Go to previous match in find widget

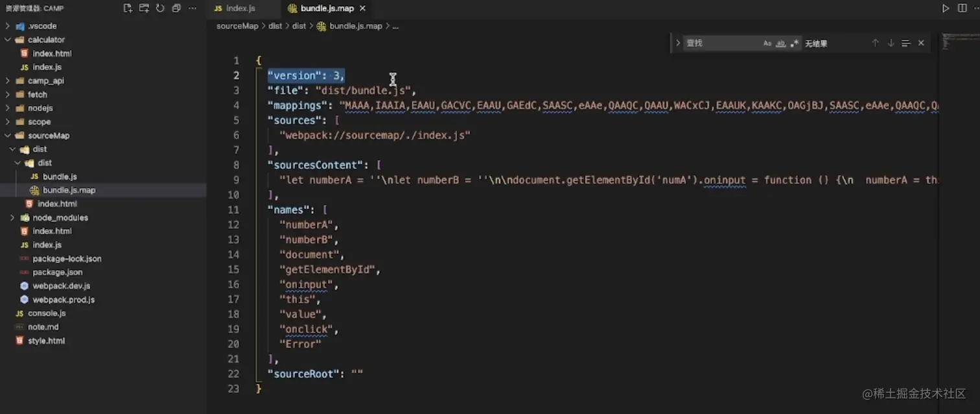pyautogui.click(x=875, y=43)
